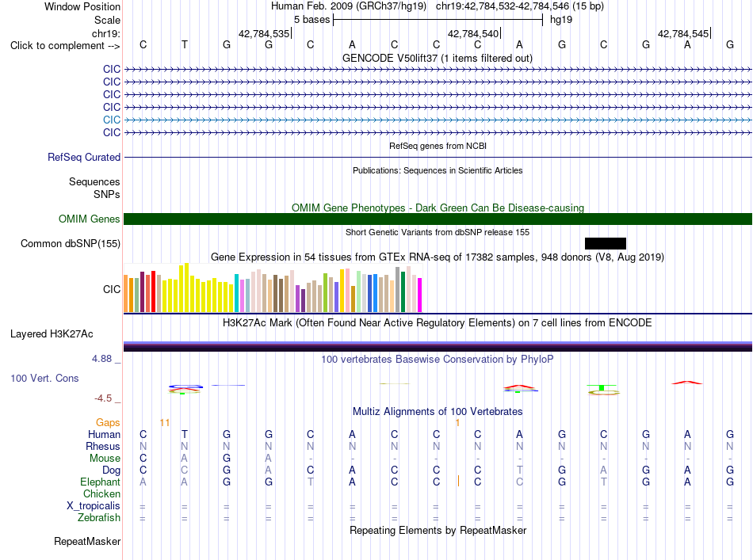753x560 pixels.
Task: Click the RefSeq Curated intron line
Action: [x=438, y=157]
